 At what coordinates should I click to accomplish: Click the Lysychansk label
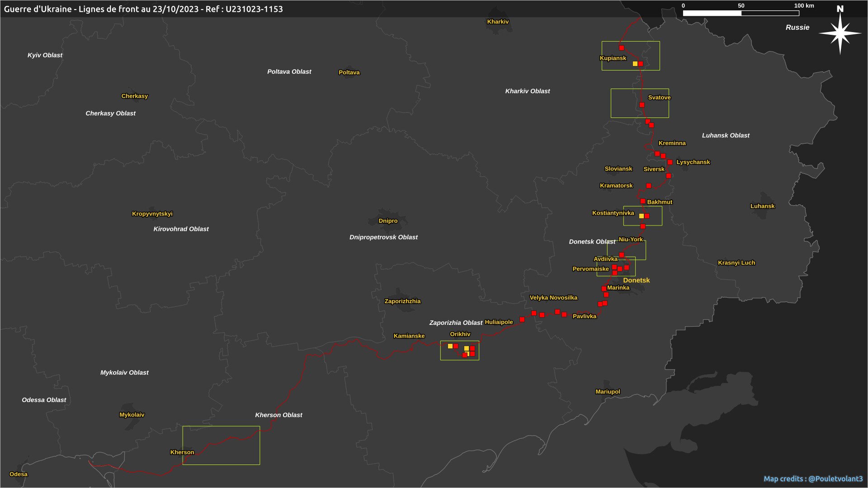tap(693, 162)
